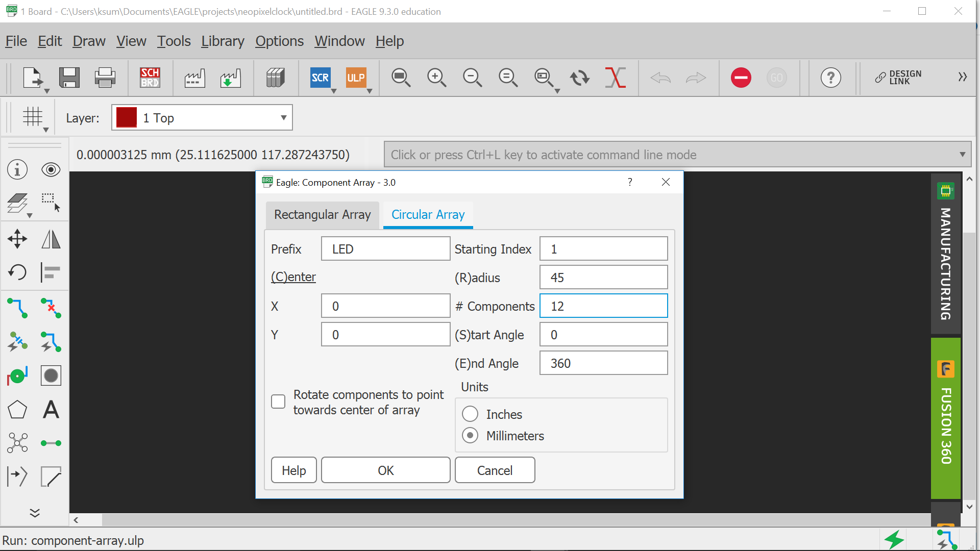
Task: Click the SCR script run icon
Action: point(320,78)
